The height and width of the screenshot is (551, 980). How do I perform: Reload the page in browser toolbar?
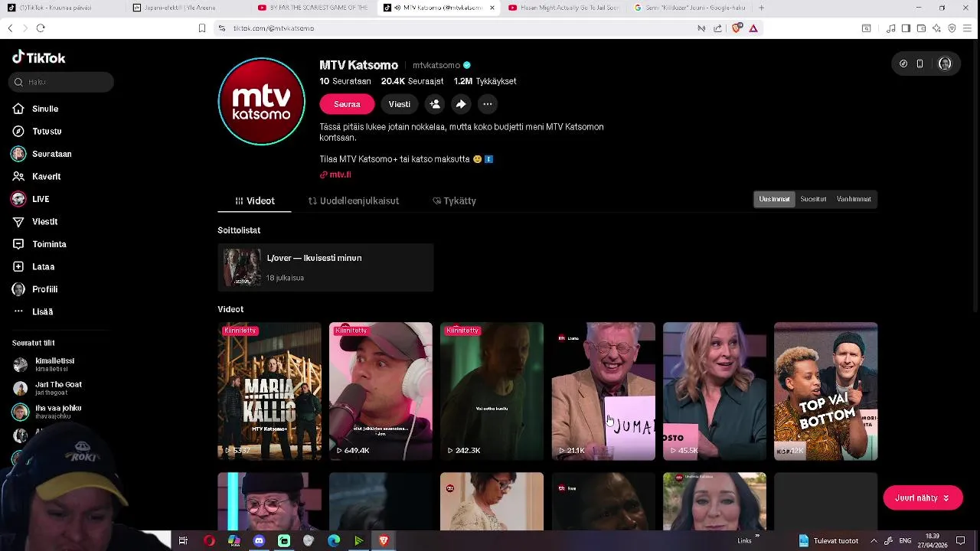click(x=41, y=28)
